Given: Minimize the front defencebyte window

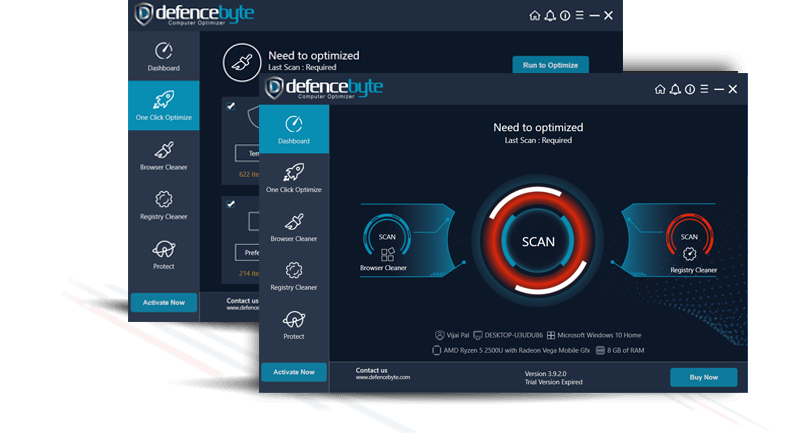Looking at the screenshot, I should coord(719,89).
